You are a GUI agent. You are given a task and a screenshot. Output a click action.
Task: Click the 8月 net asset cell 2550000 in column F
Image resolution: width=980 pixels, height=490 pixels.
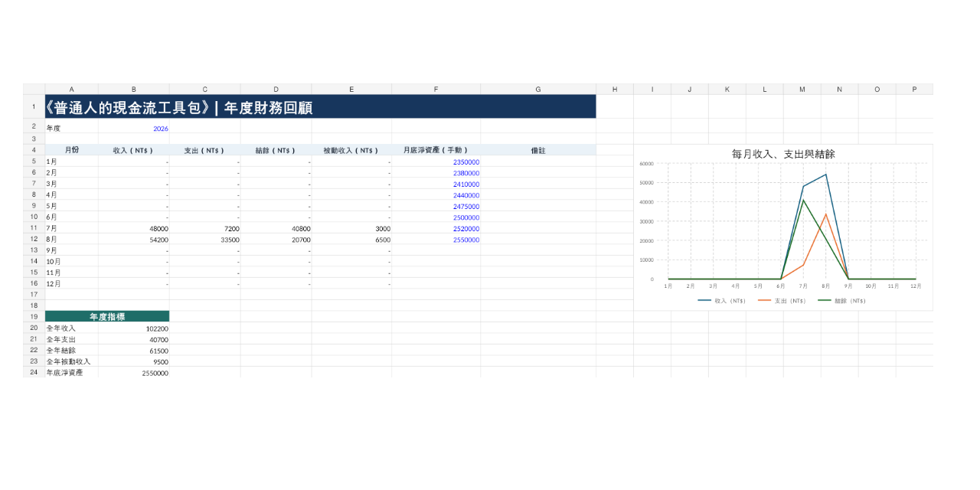(x=436, y=240)
